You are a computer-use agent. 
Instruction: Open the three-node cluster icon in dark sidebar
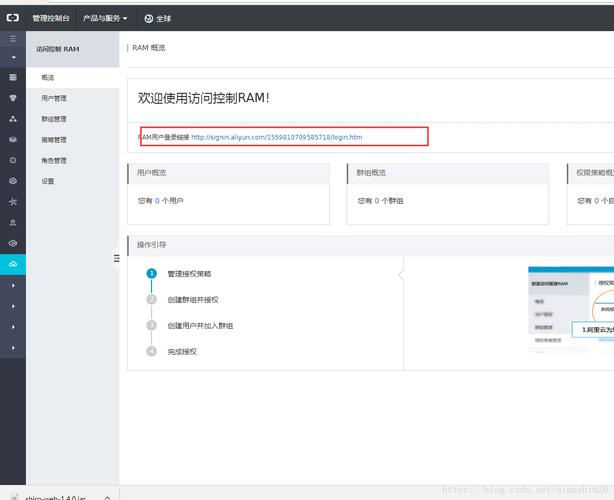[x=13, y=119]
